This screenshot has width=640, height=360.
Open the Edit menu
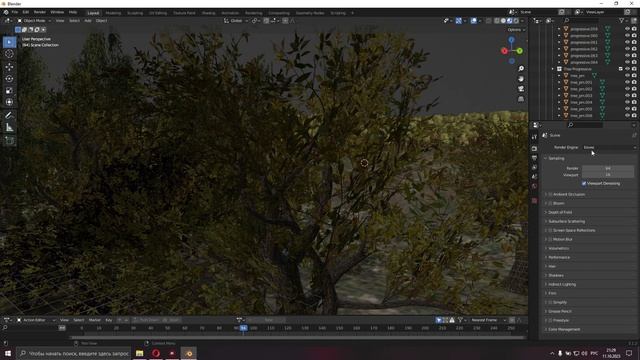[x=26, y=12]
